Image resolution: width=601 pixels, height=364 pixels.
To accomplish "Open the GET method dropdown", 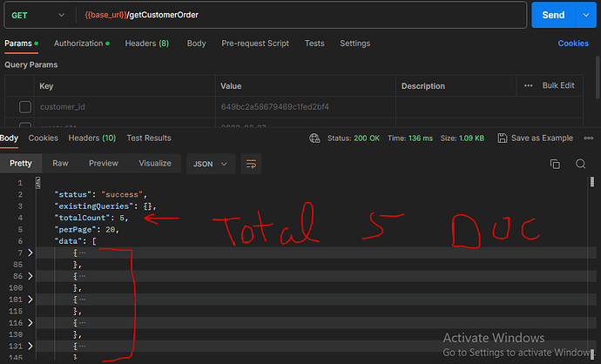I will pyautogui.click(x=38, y=16).
